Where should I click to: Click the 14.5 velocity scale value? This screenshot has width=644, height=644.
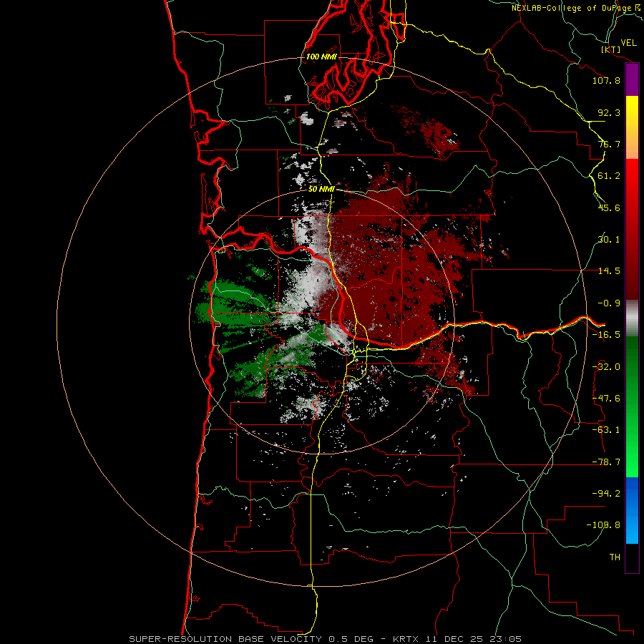point(609,271)
